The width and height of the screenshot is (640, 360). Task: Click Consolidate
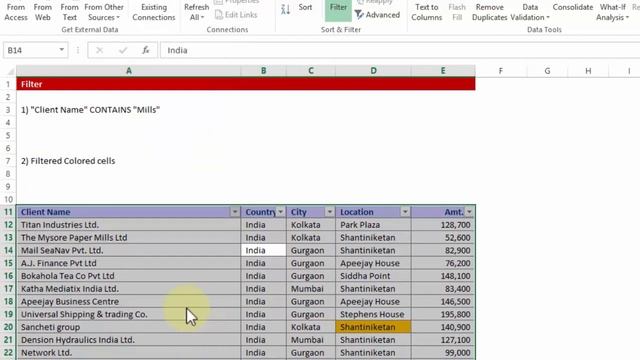[573, 7]
